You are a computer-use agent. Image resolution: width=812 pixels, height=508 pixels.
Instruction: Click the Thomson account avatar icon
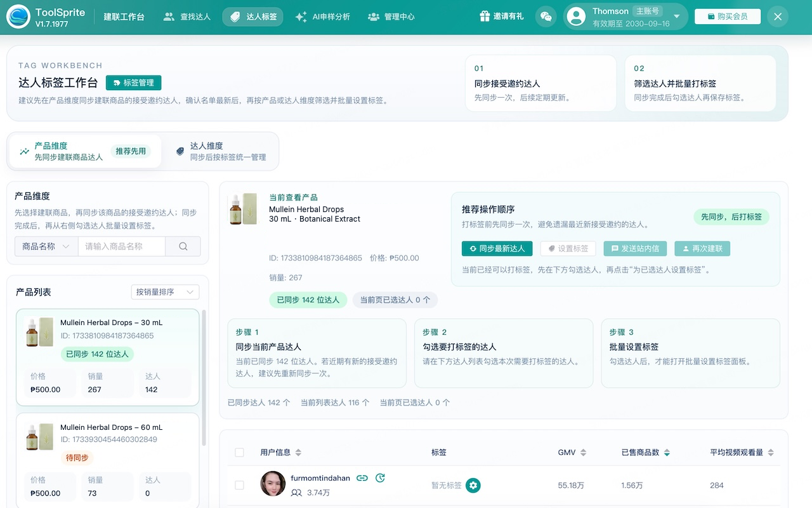[576, 17]
